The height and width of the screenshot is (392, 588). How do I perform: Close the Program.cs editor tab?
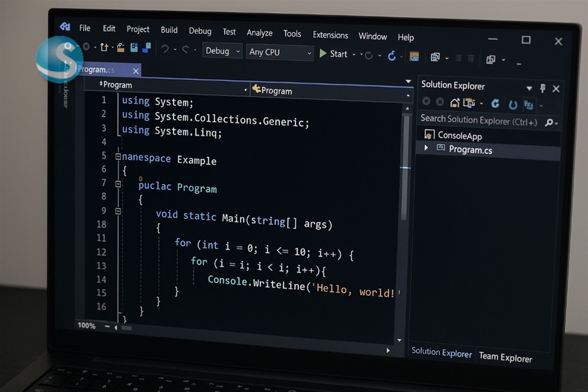136,71
